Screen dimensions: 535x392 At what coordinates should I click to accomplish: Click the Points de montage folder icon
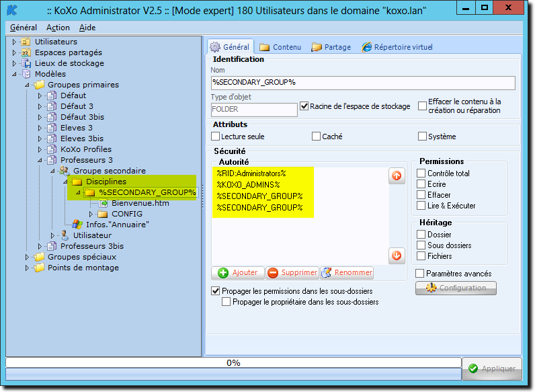(39, 268)
